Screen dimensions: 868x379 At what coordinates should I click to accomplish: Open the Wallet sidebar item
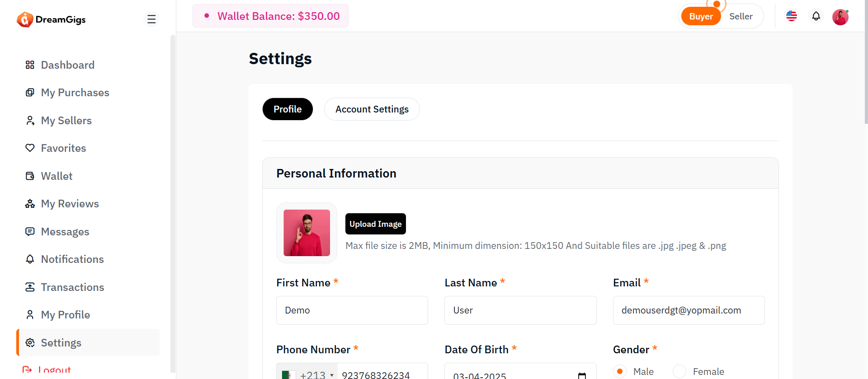(57, 176)
